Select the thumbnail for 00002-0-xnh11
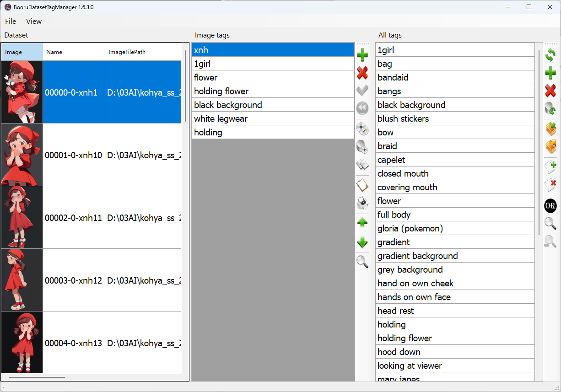This screenshot has height=392, width=561. pos(22,217)
